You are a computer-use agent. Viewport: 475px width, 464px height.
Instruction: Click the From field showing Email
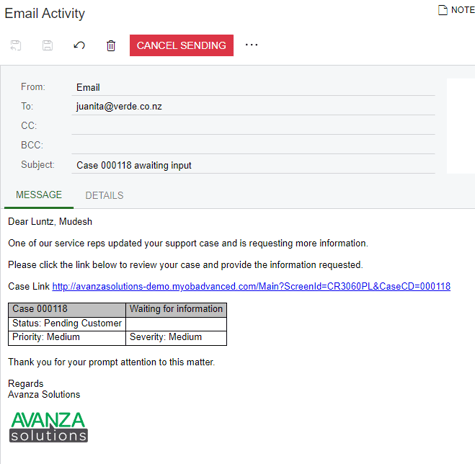(253, 87)
